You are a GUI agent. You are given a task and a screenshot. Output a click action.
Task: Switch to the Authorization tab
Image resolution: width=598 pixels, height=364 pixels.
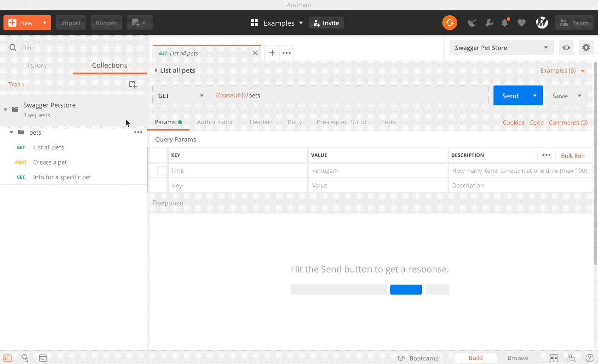216,122
